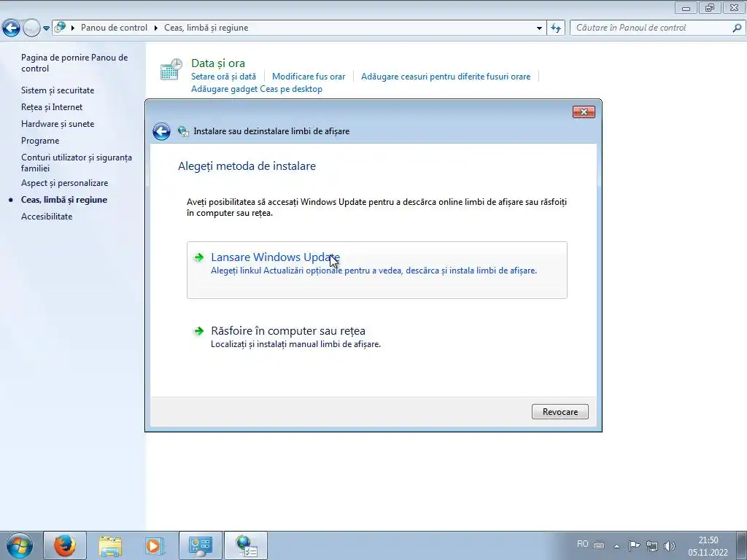Click the refresh button beside the address bar
Screen dimensions: 747x560
[556, 28]
